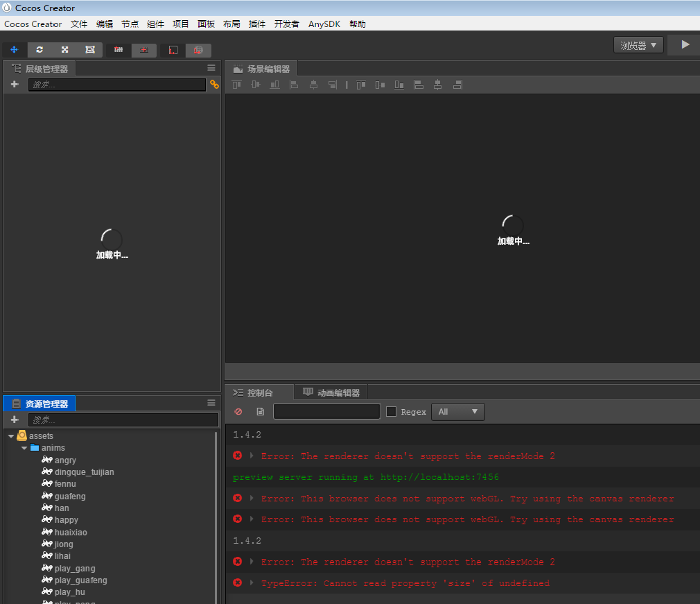Click the preview server localhost:7456 log line
This screenshot has width=700, height=604.
click(x=366, y=477)
